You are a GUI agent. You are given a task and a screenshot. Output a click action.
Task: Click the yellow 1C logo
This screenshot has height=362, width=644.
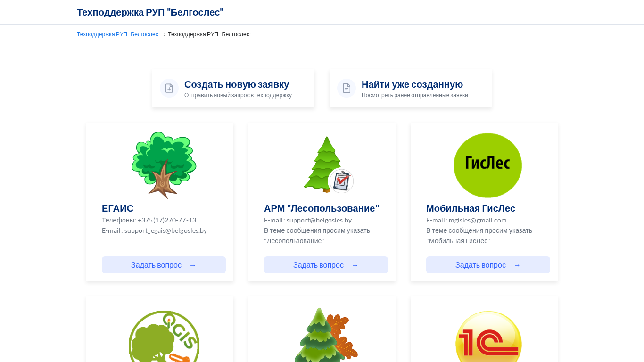(x=488, y=336)
